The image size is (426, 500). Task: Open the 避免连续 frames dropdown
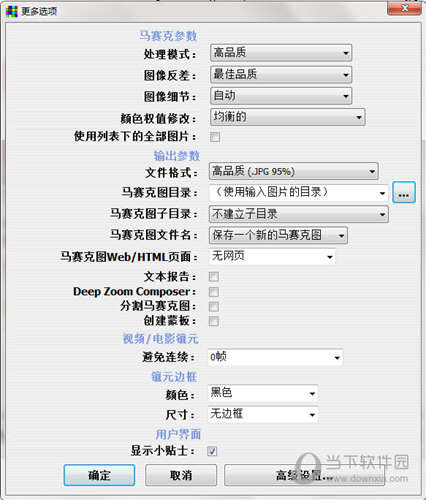[x=275, y=357]
